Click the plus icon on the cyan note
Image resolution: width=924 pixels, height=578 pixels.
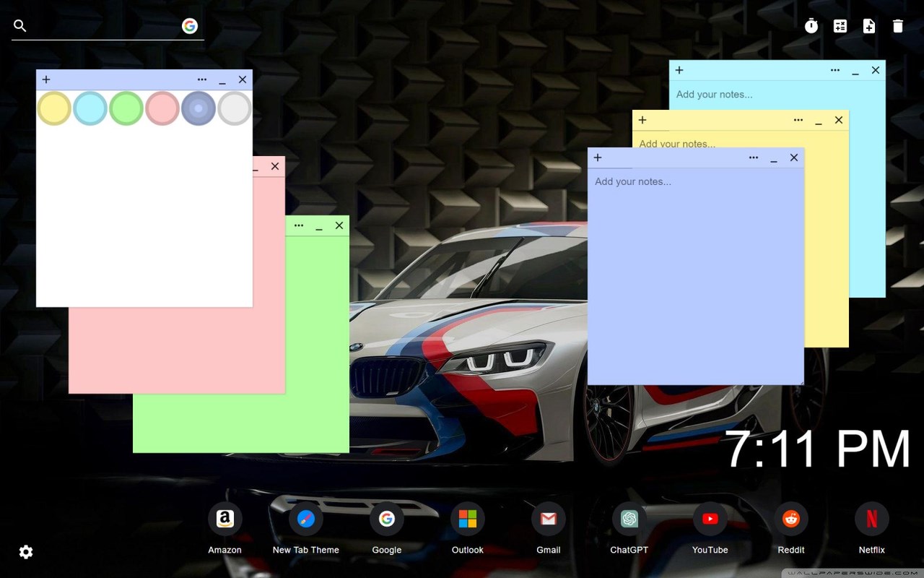tap(679, 70)
